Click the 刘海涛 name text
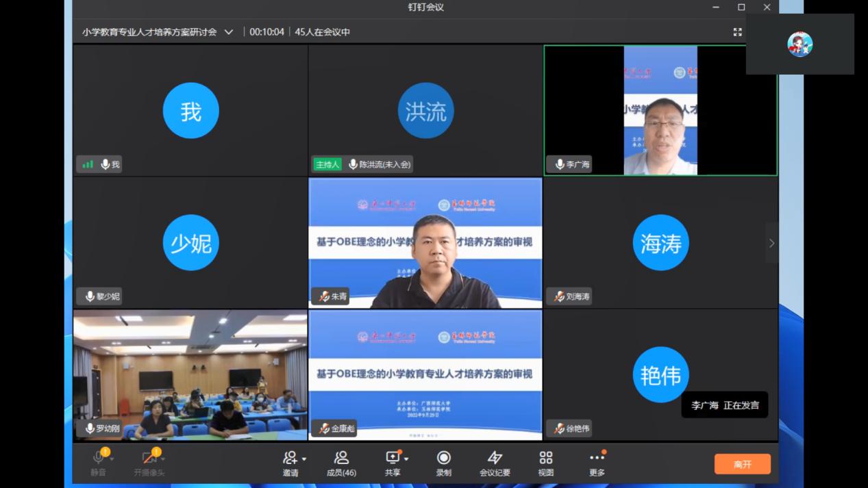The height and width of the screenshot is (488, 868). 578,296
